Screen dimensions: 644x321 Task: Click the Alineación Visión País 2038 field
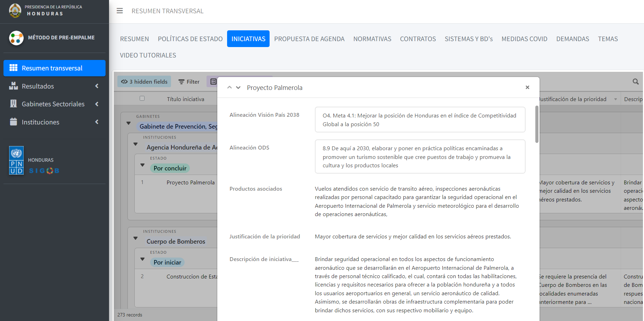(420, 120)
